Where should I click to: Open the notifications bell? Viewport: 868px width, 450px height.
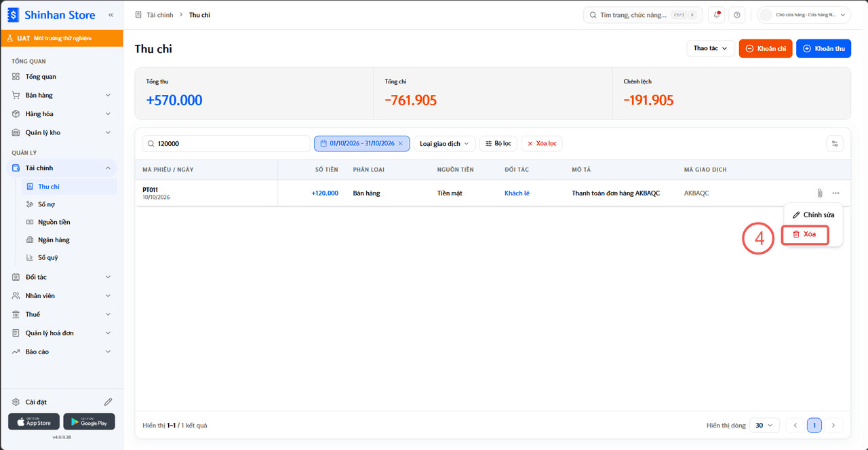click(716, 15)
